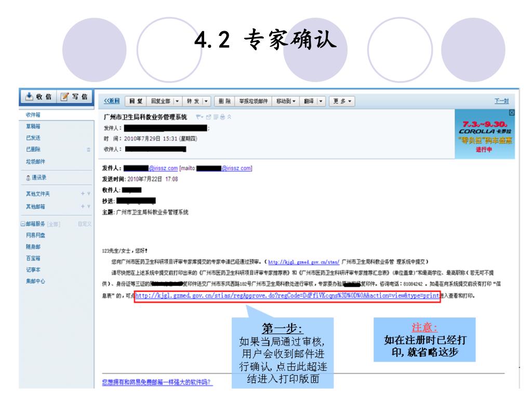Open the 收件箱 inbox folder
The width and height of the screenshot is (532, 399).
pyautogui.click(x=33, y=115)
